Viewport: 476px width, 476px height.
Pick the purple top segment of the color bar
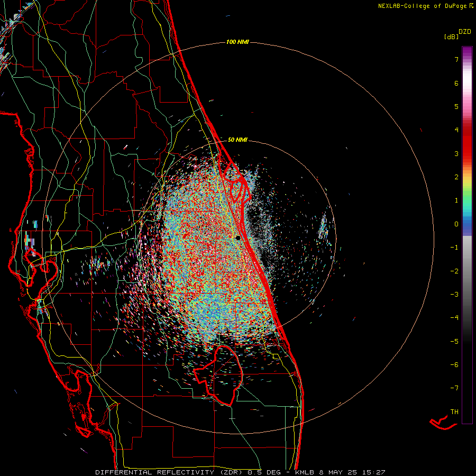pyautogui.click(x=467, y=52)
